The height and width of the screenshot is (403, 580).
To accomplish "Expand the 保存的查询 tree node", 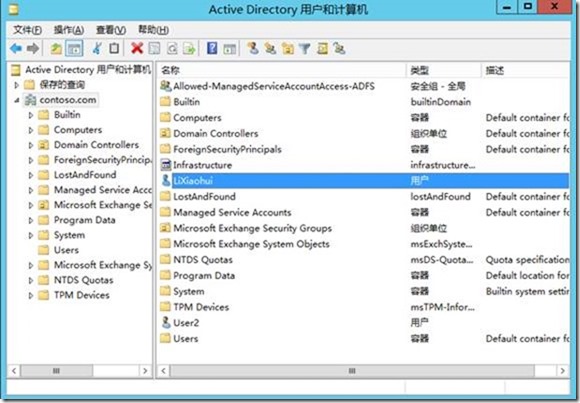I will click(16, 85).
